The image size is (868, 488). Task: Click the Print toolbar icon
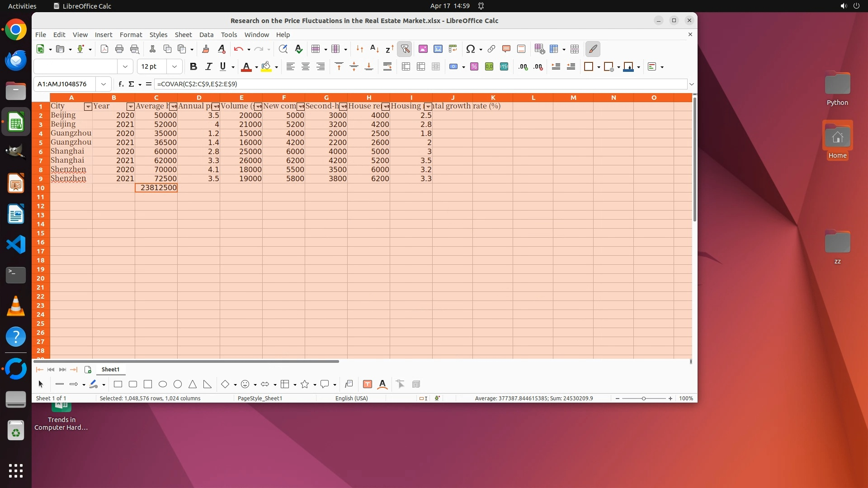click(x=119, y=49)
